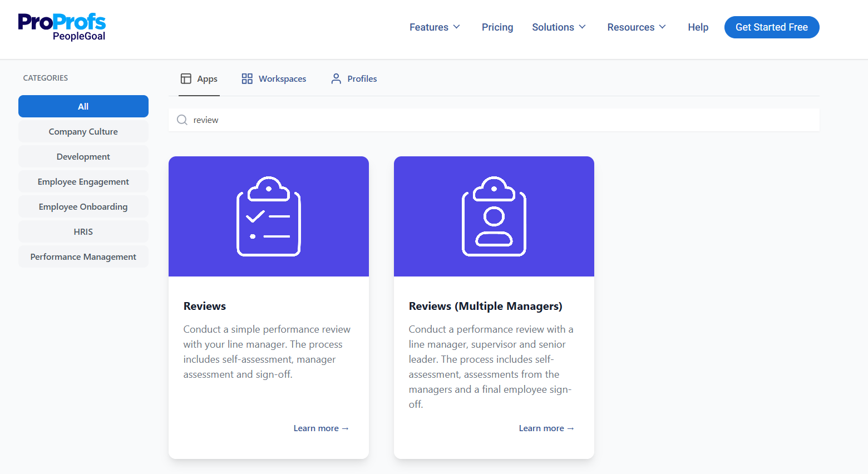Click the Reviews clipboard checklist icon
The height and width of the screenshot is (474, 868).
[x=269, y=216]
